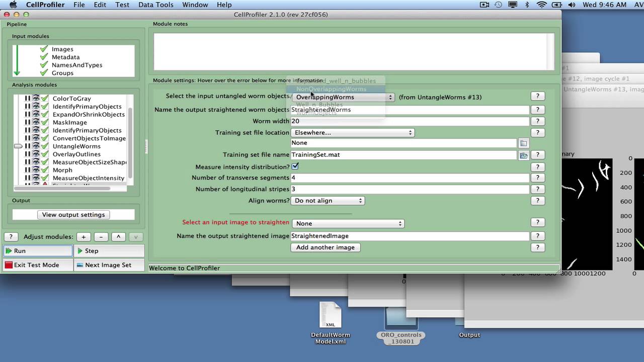Add module with plus button
644x362 pixels.
[84, 237]
